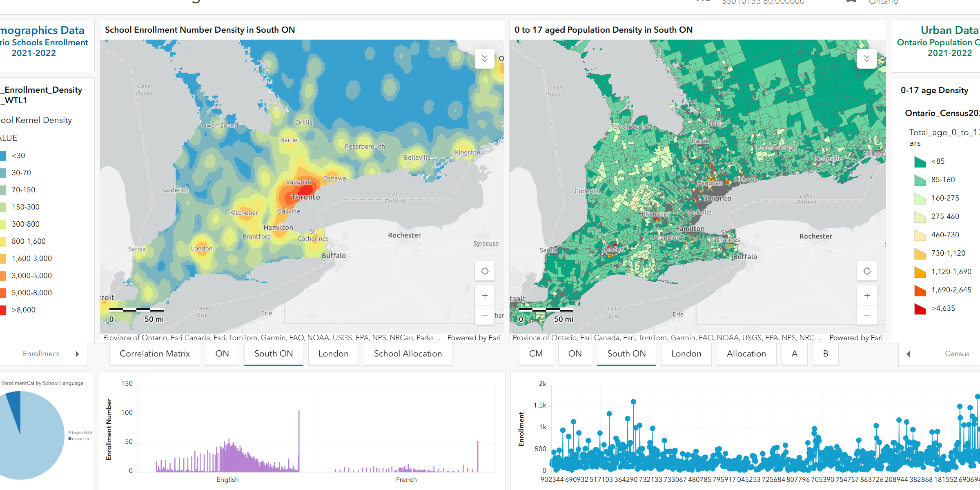Click the Ontario indicator icon at the top right
This screenshot has width=980, height=490.
(x=851, y=2)
